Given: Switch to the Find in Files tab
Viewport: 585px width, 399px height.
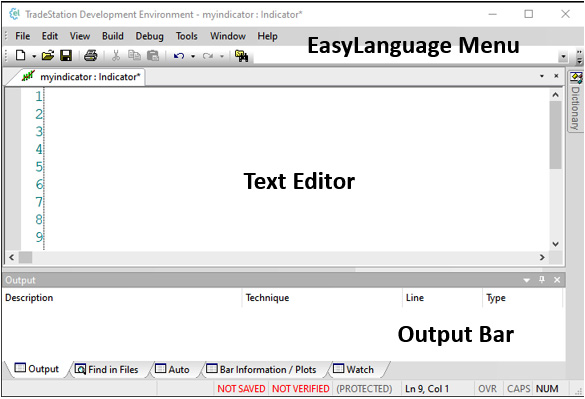Looking at the screenshot, I should (x=106, y=370).
